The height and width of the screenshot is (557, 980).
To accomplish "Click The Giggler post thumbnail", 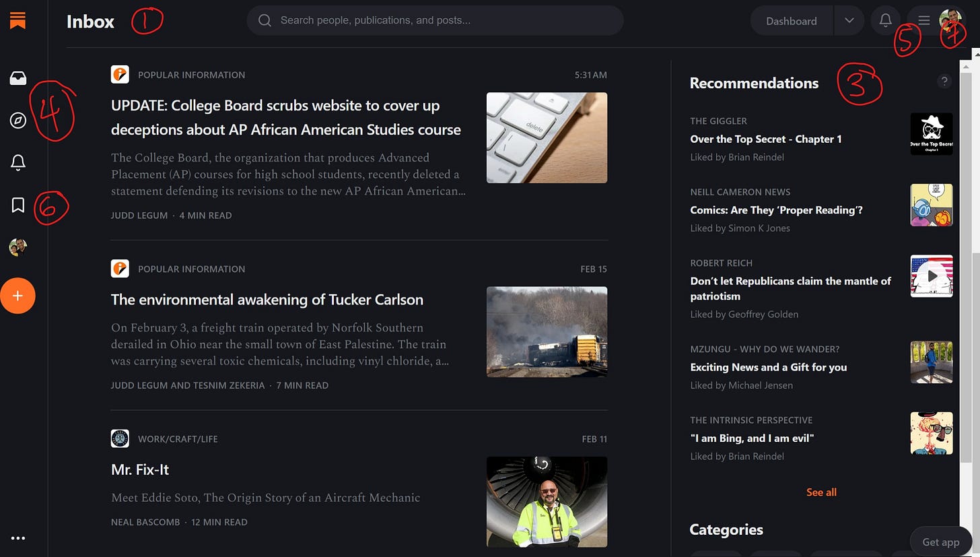I will [932, 134].
